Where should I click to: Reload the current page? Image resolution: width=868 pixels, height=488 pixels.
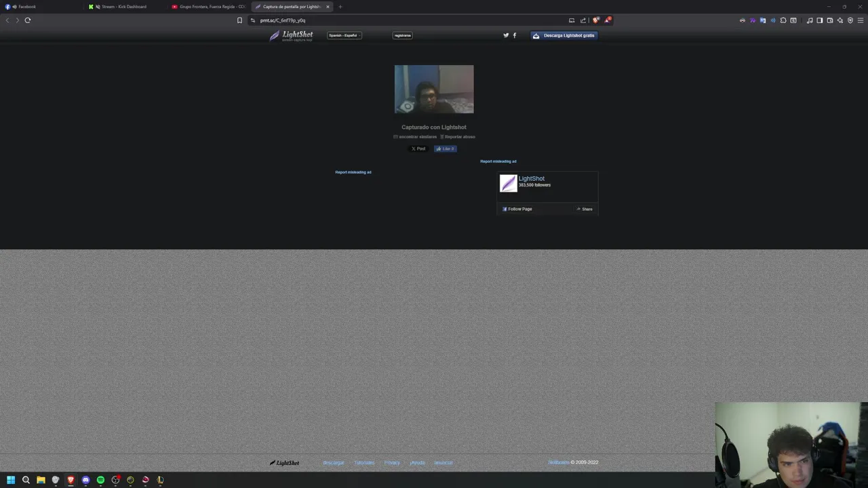28,20
